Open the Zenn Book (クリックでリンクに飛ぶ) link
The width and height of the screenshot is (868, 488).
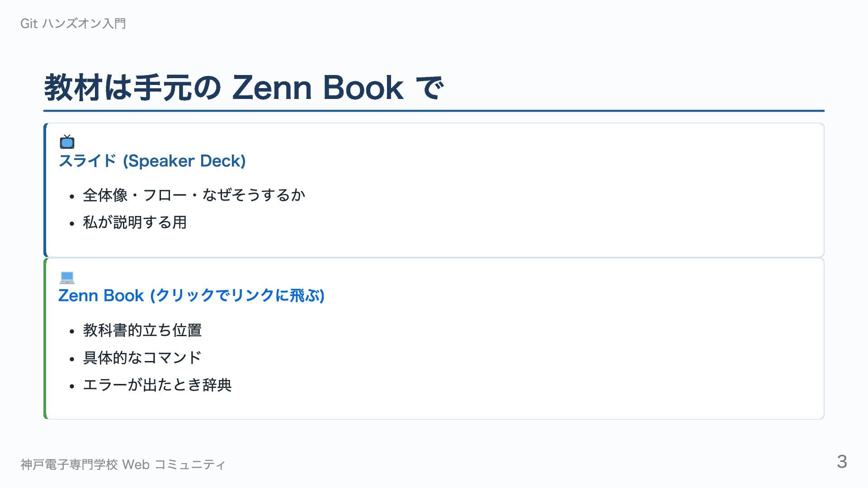pyautogui.click(x=191, y=296)
